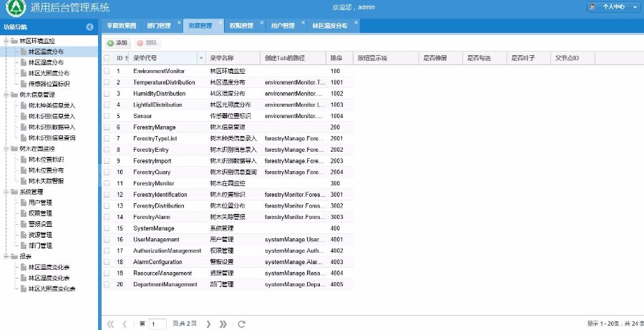Click the 树木信息管理 folder icon
644x330 pixels.
(14, 94)
